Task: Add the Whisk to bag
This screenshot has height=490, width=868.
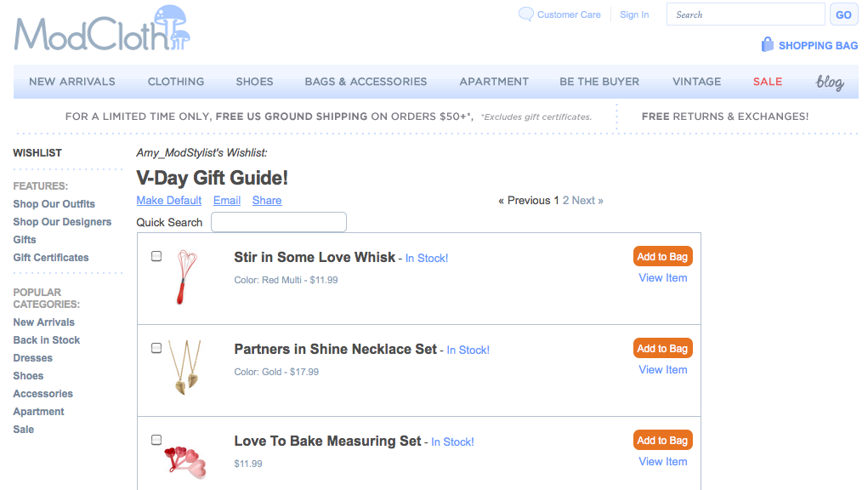Action: (x=662, y=257)
